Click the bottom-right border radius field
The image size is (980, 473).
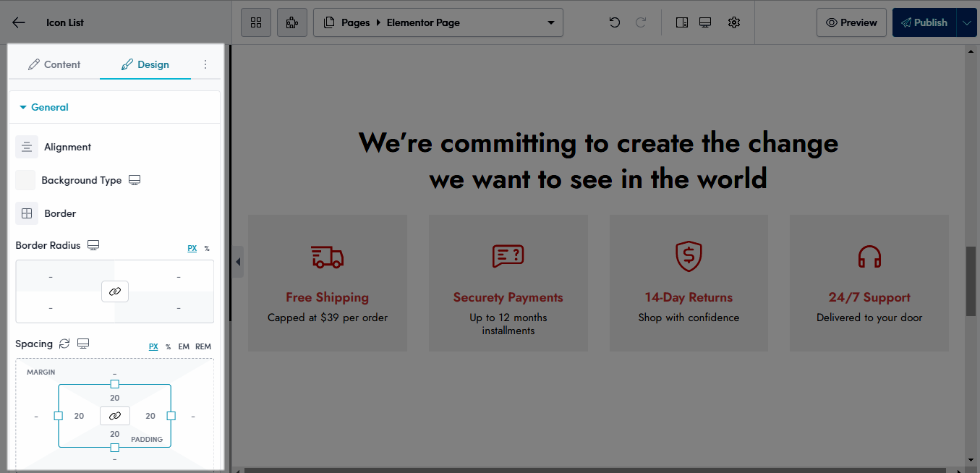click(x=179, y=308)
